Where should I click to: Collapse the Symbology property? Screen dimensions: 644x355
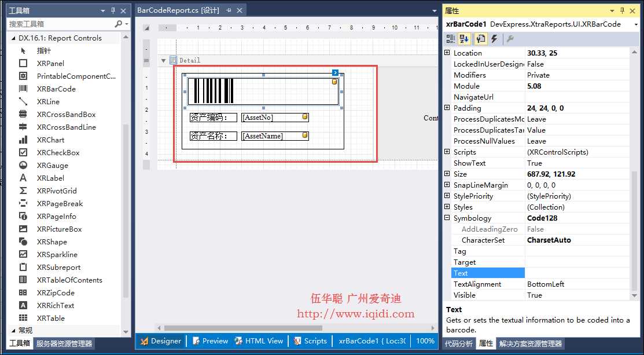coord(447,218)
